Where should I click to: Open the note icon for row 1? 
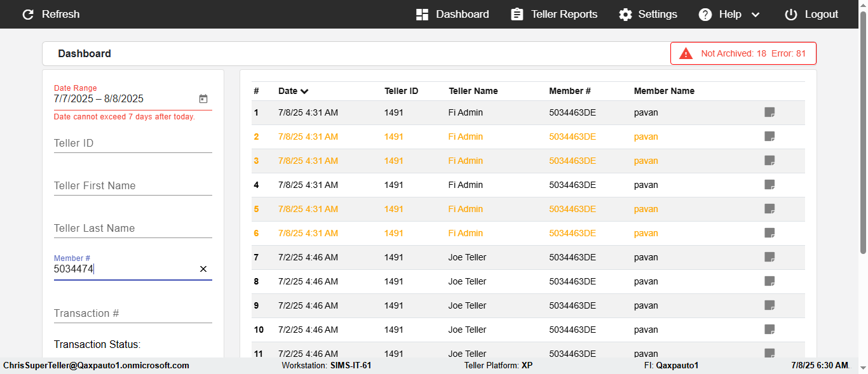click(770, 112)
